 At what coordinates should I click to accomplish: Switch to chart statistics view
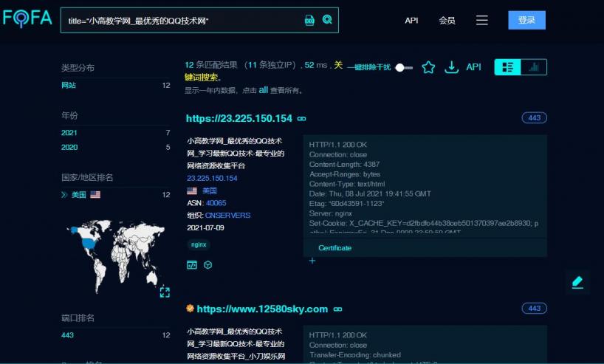[x=534, y=67]
